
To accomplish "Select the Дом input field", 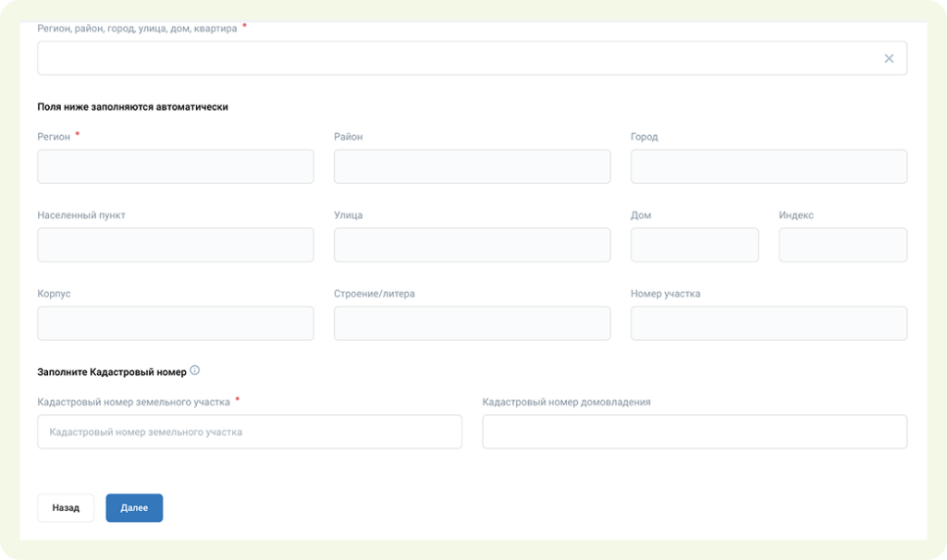I will 695,245.
